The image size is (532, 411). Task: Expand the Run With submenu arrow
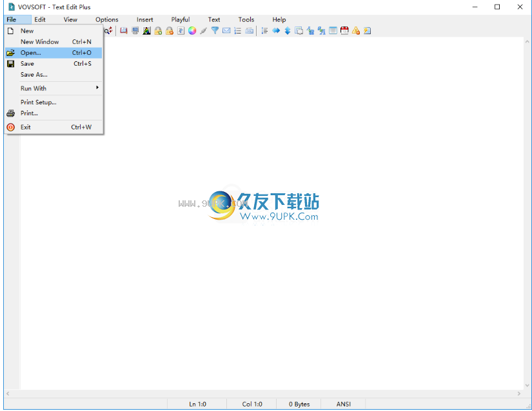point(97,88)
